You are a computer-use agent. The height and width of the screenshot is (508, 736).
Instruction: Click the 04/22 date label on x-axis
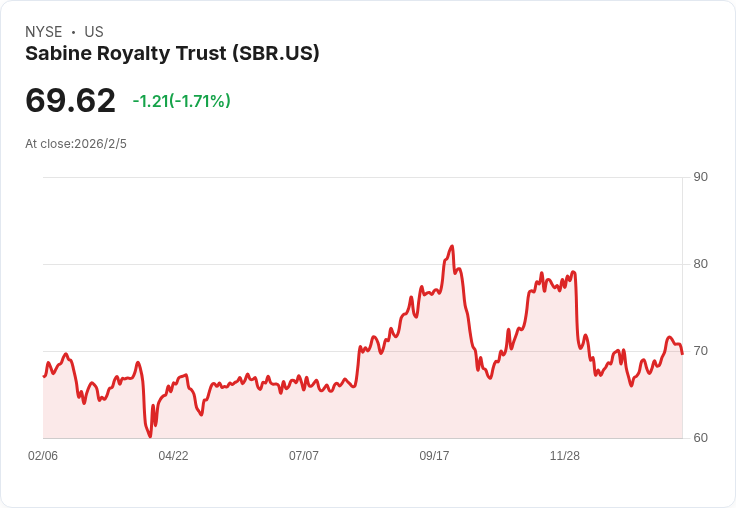click(173, 455)
